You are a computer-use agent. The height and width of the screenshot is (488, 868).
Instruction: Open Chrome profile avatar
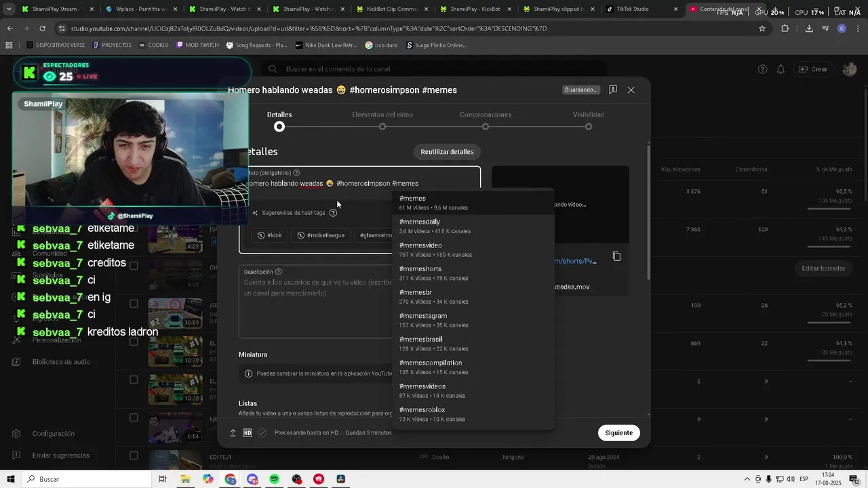coord(842,28)
